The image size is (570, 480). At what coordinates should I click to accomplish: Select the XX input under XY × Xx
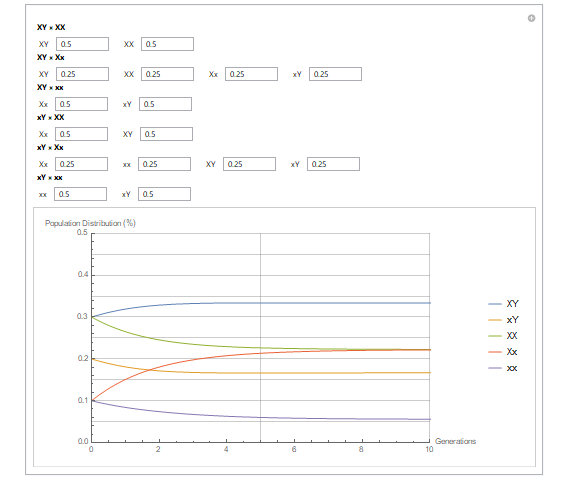click(x=167, y=74)
